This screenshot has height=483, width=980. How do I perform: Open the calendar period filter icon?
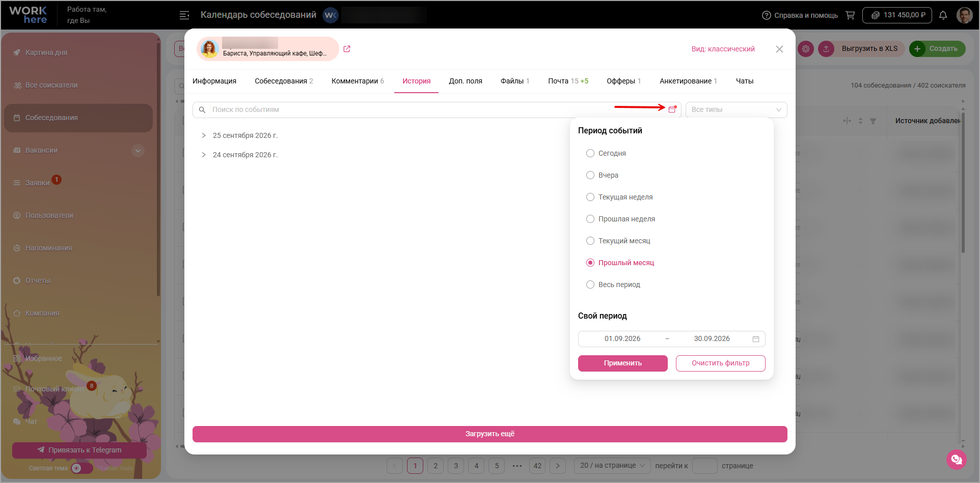tap(672, 109)
